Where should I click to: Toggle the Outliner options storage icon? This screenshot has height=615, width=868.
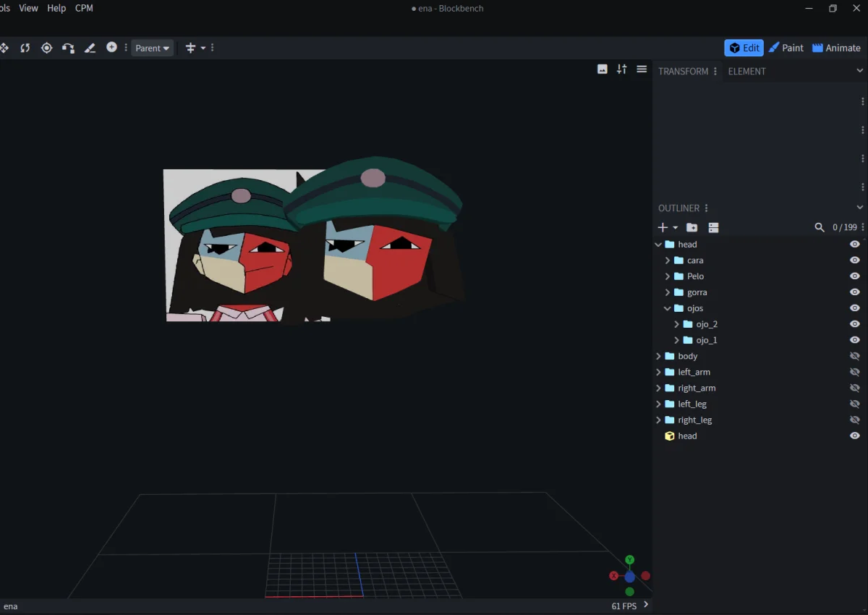(714, 227)
